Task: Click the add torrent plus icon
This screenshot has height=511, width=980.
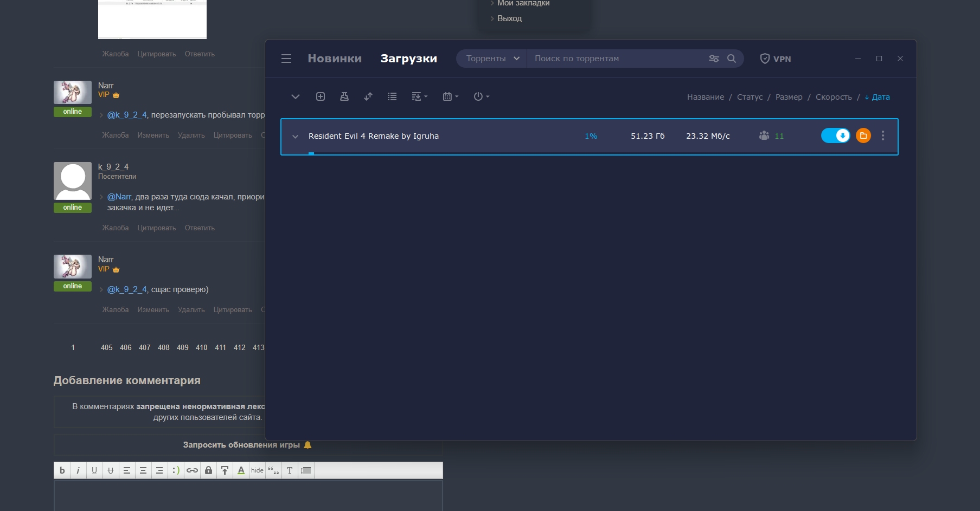Action: [x=321, y=96]
